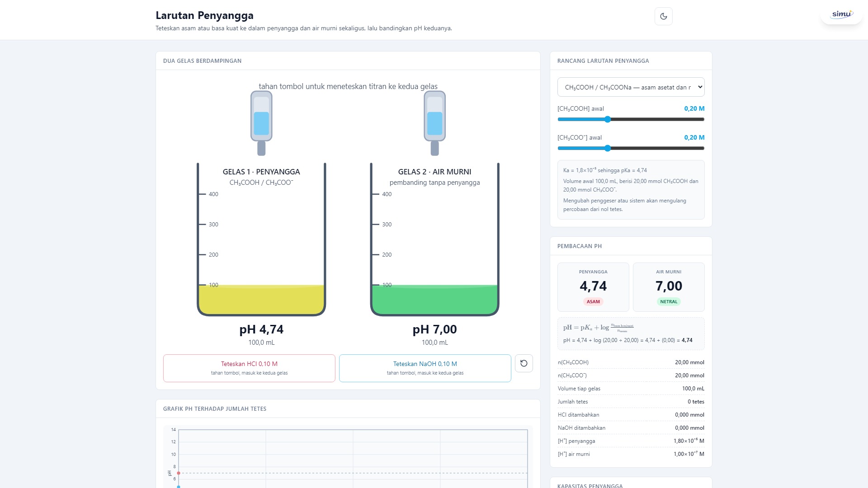Click the Larutan Penyangga page title
This screenshot has width=868, height=488.
pos(204,15)
